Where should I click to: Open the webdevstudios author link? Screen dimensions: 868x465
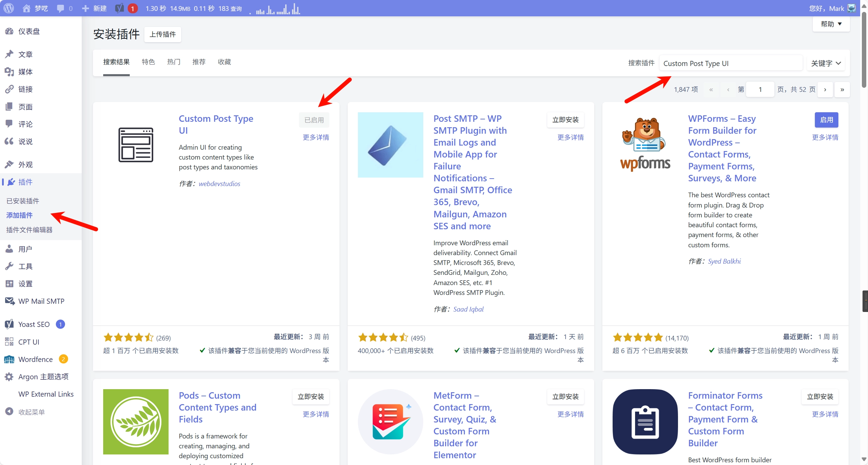click(219, 184)
